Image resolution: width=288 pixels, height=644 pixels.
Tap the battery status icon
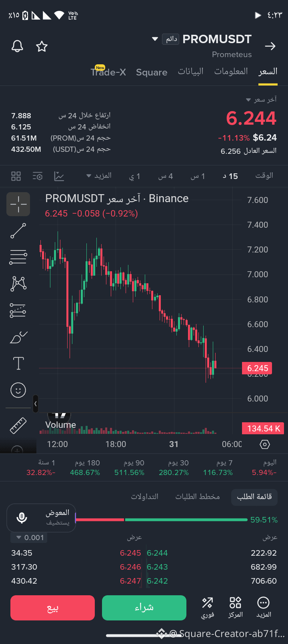coord(25,15)
